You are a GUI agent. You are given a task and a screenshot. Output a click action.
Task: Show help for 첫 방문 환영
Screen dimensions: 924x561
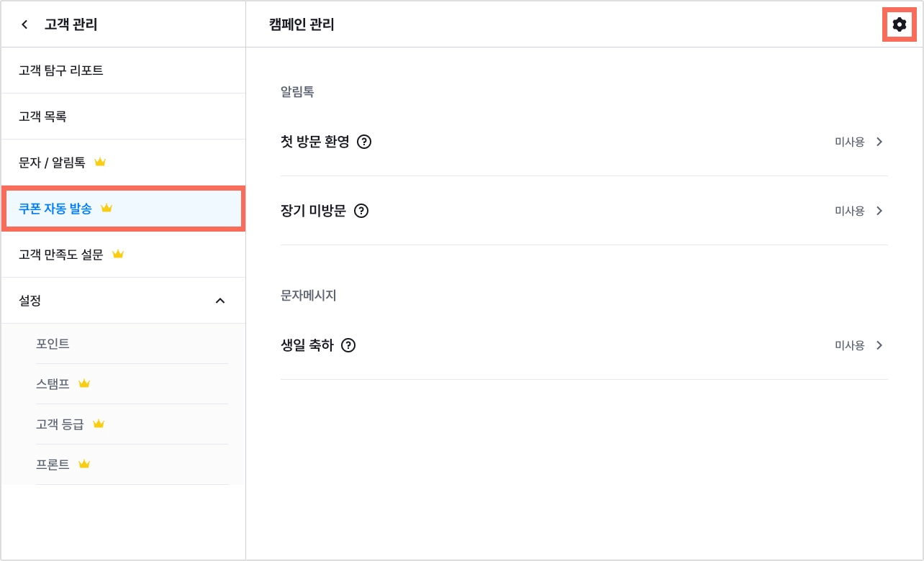click(x=364, y=142)
